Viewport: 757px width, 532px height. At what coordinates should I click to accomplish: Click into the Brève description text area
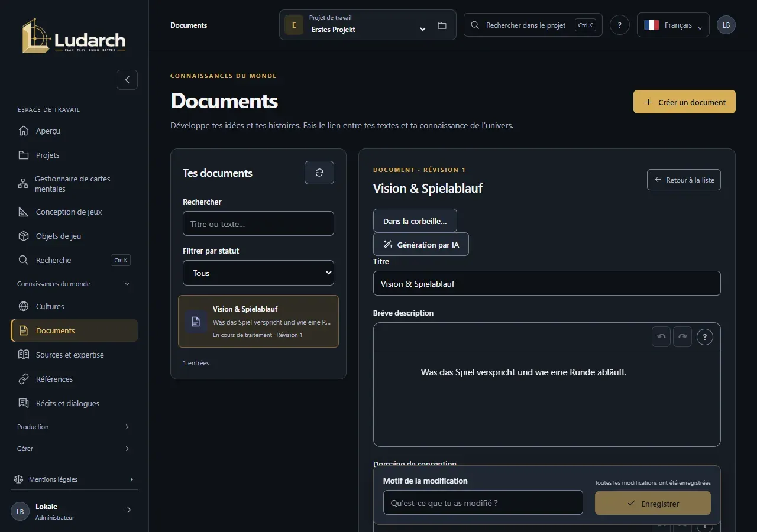(x=547, y=398)
